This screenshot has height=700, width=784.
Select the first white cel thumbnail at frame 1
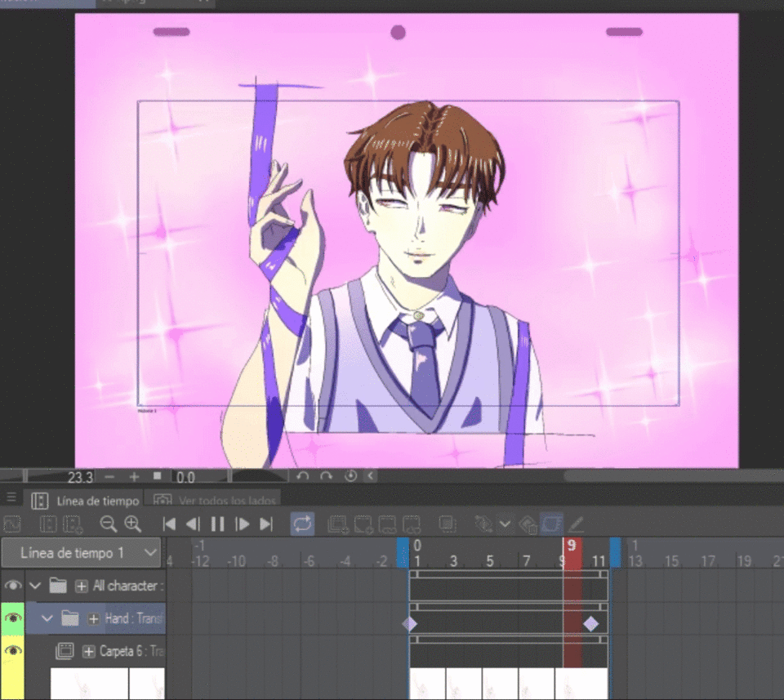427,684
